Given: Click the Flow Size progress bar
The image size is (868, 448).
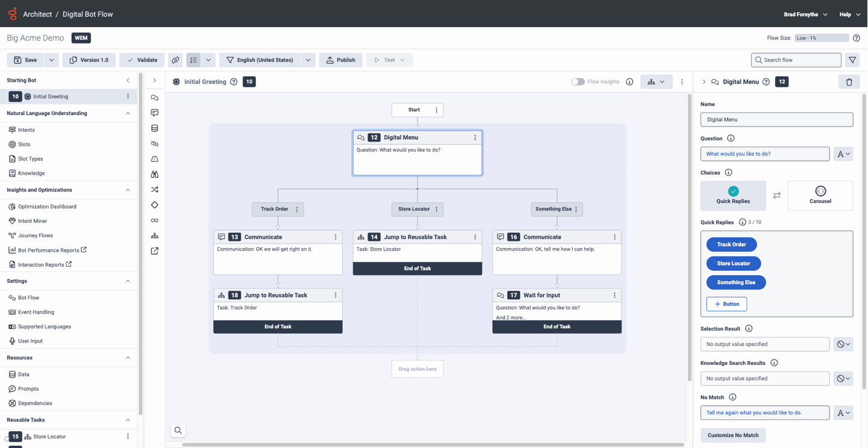Looking at the screenshot, I should coord(821,38).
